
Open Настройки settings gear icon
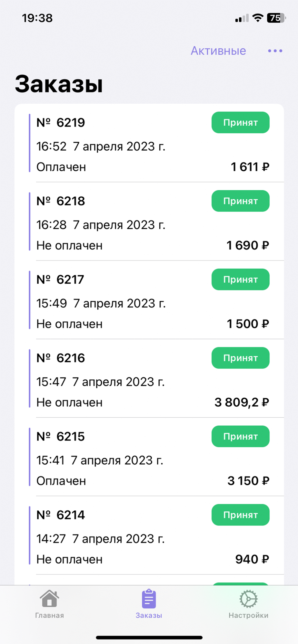248,599
